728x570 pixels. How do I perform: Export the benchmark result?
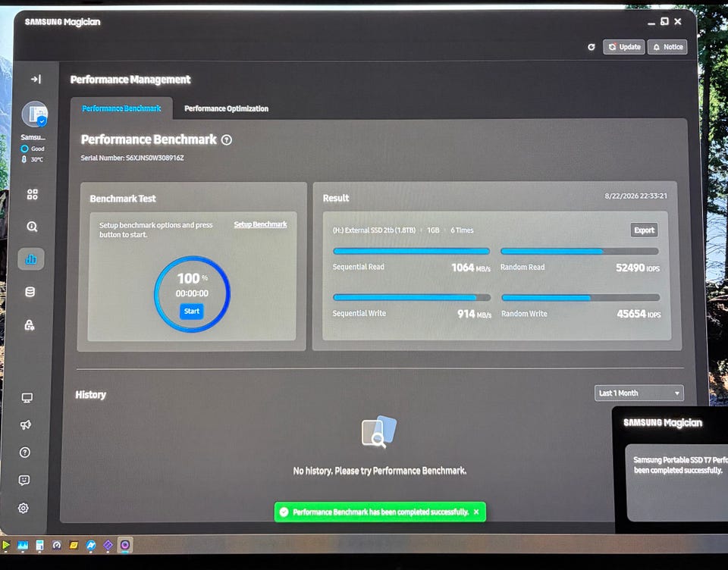click(644, 230)
